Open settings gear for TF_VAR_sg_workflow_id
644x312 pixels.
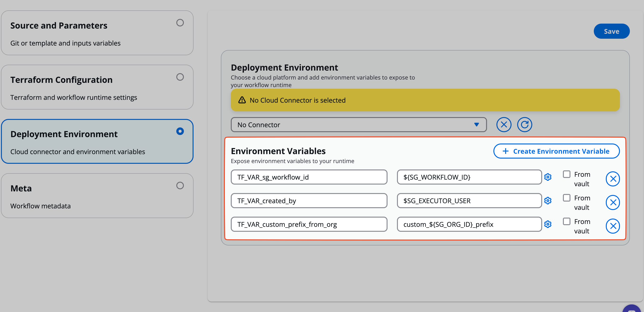pyautogui.click(x=548, y=177)
